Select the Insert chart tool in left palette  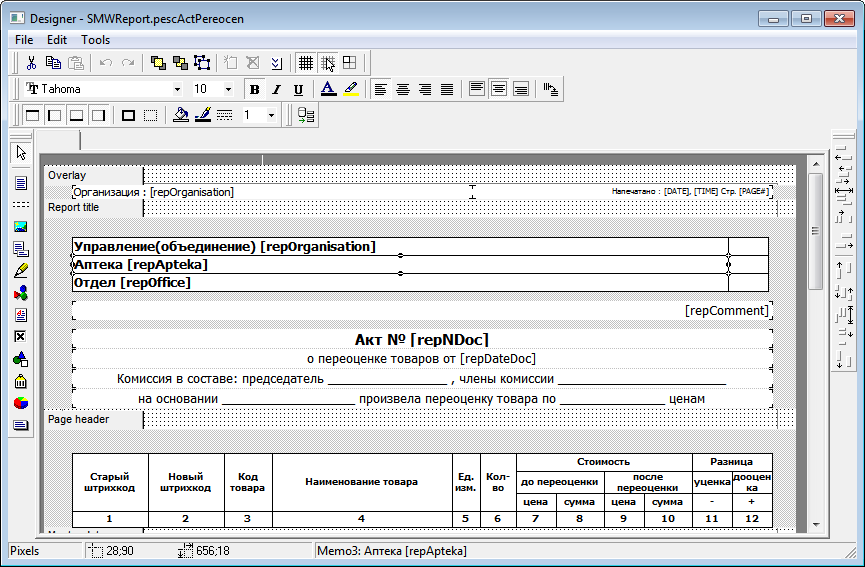point(20,403)
